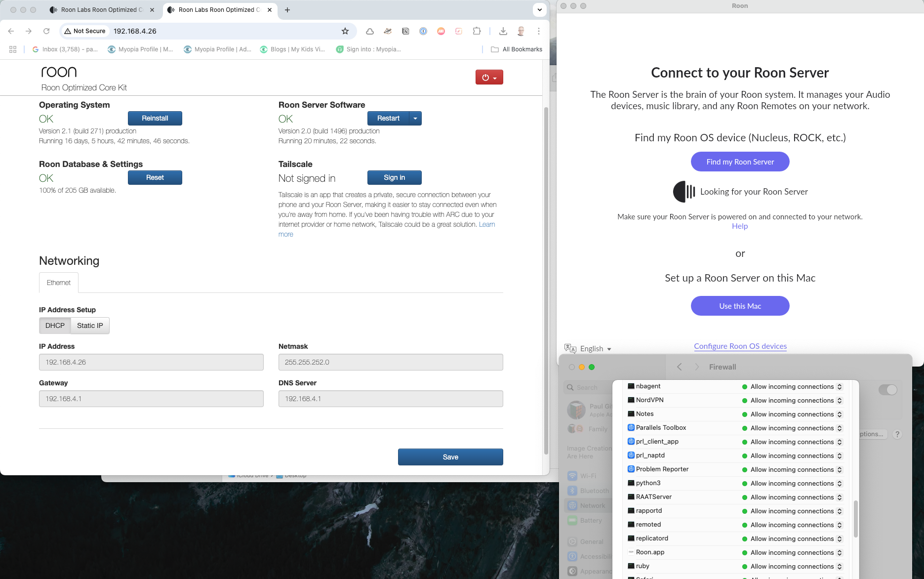Viewport: 924px width, 579px height.
Task: Click Restart Roon Server button
Action: coord(388,118)
